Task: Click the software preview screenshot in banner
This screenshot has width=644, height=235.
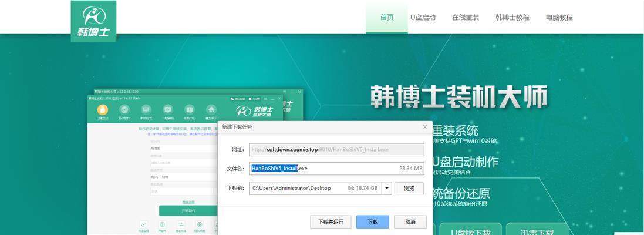Action: tap(195, 160)
